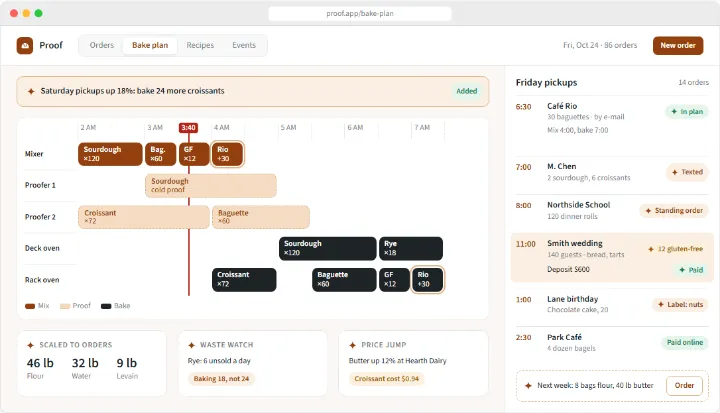Click the New order button
Viewport: 720px width, 413px height.
coord(678,45)
